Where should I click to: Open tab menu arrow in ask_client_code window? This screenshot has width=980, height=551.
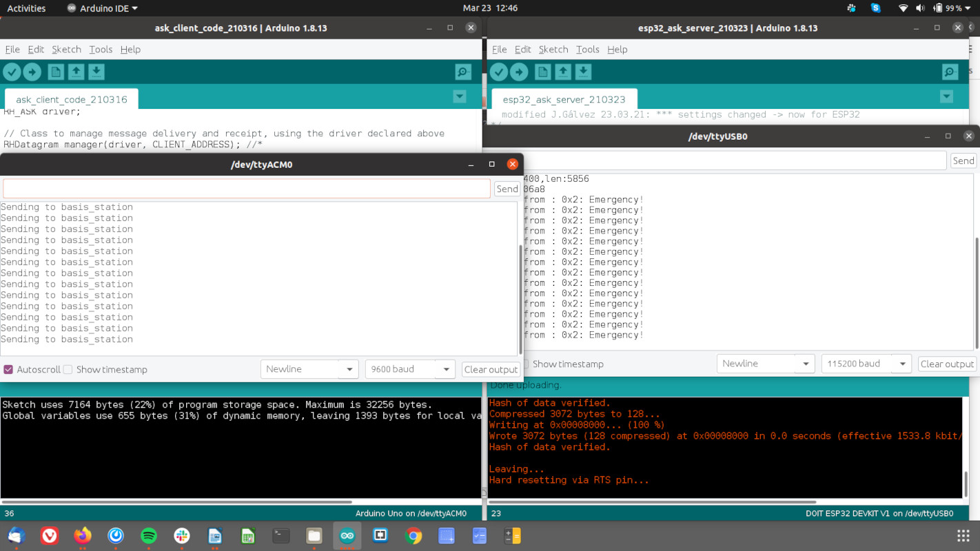(460, 97)
